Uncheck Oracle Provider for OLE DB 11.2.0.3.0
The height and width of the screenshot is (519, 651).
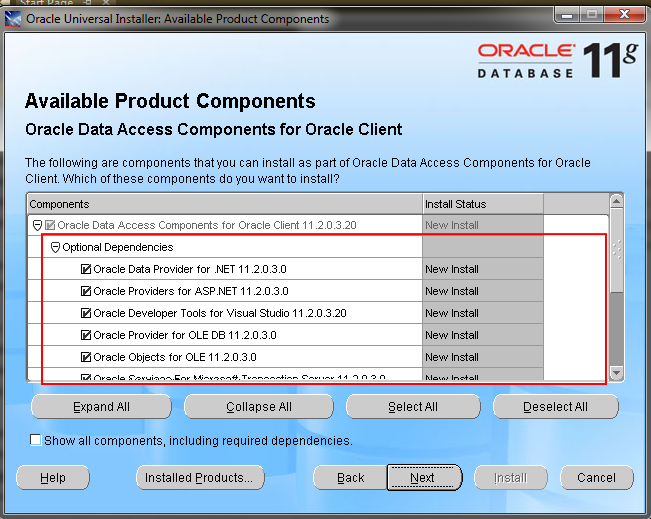tap(86, 335)
